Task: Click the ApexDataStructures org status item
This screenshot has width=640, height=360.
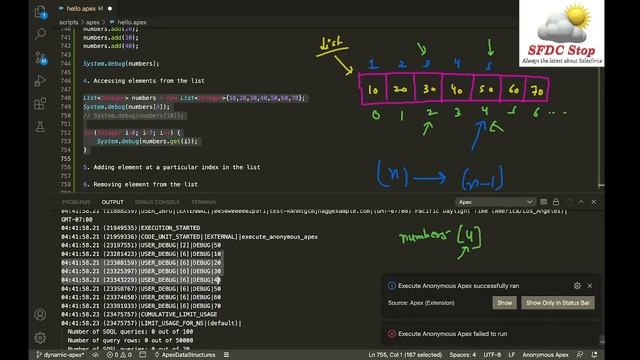Action: coord(184,355)
